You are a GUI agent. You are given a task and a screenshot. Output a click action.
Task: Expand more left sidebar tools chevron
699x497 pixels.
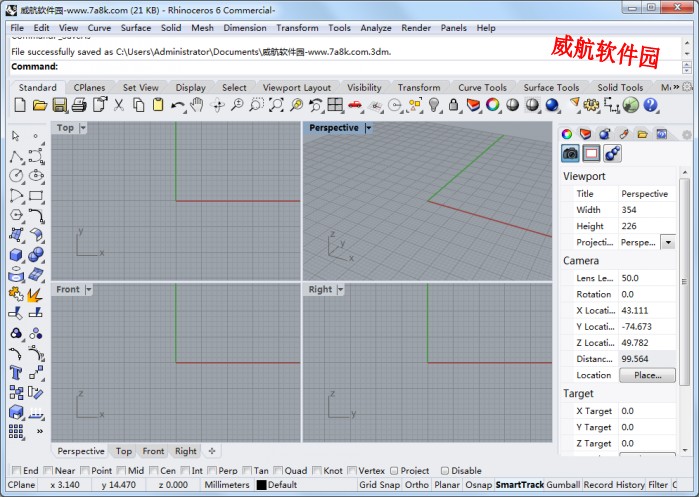coord(40,431)
